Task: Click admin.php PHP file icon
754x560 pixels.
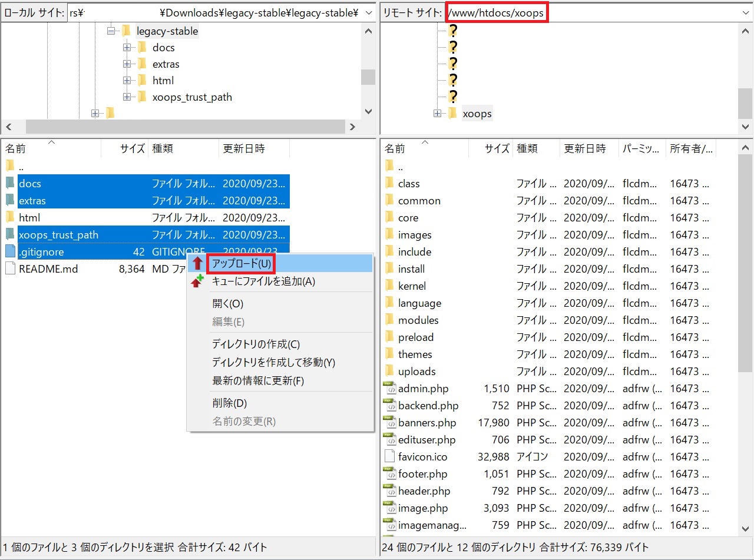Action: click(389, 388)
